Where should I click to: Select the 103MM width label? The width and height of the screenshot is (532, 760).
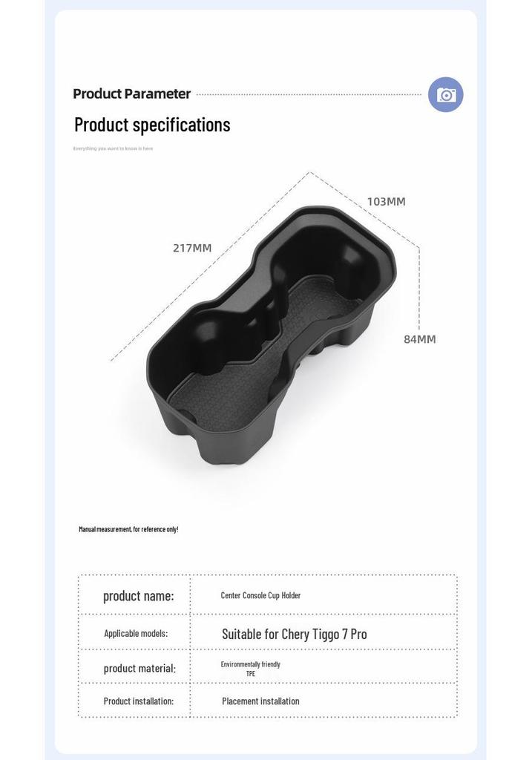(386, 201)
